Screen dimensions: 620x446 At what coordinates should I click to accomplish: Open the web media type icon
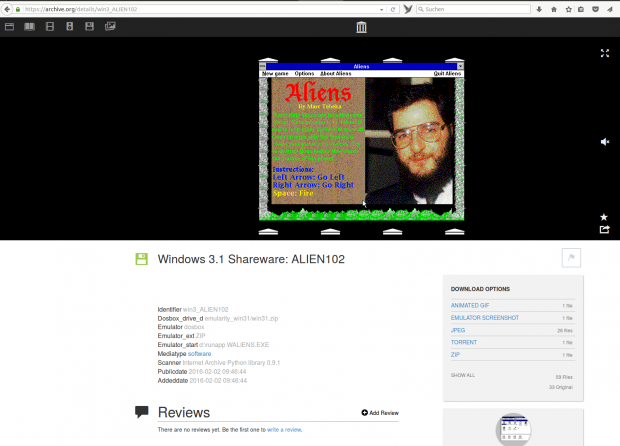click(x=9, y=26)
